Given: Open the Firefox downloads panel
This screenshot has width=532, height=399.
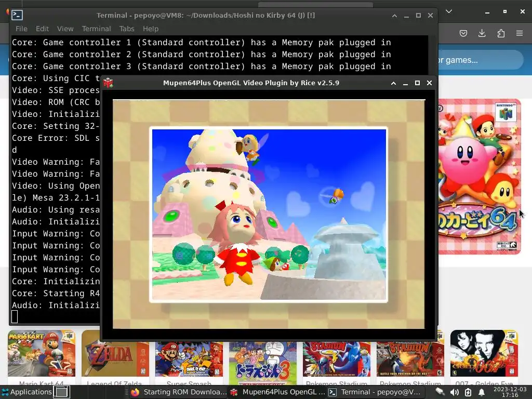Looking at the screenshot, I should 482,33.
